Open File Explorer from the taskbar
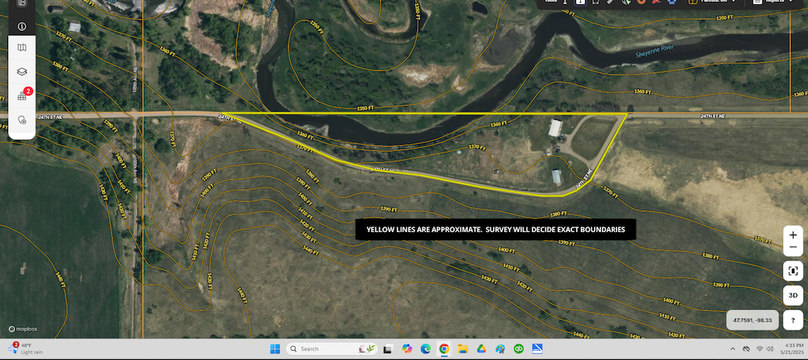 [462, 349]
